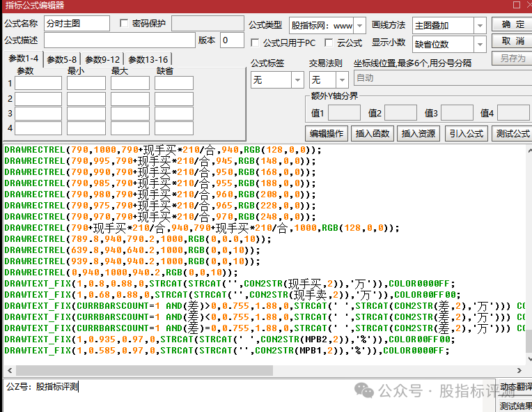
Task: Click the 值3 input field
Action: point(457,112)
